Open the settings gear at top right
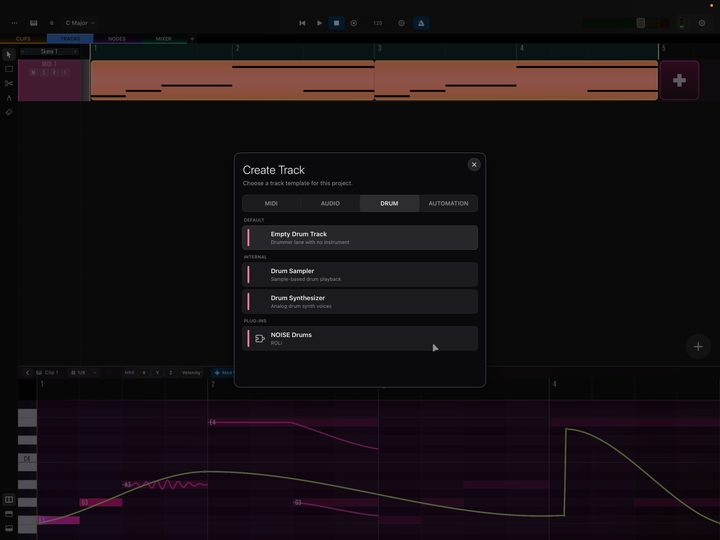The width and height of the screenshot is (720, 540). coord(702,23)
